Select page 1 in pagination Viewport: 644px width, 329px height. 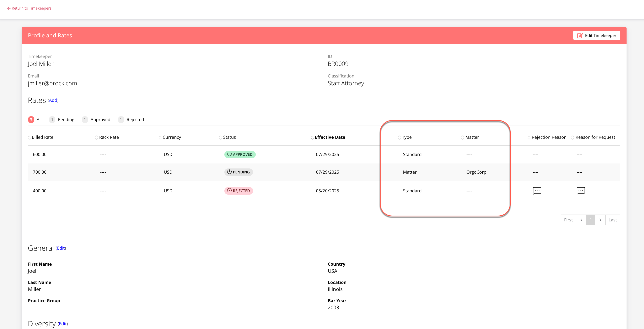pyautogui.click(x=591, y=220)
